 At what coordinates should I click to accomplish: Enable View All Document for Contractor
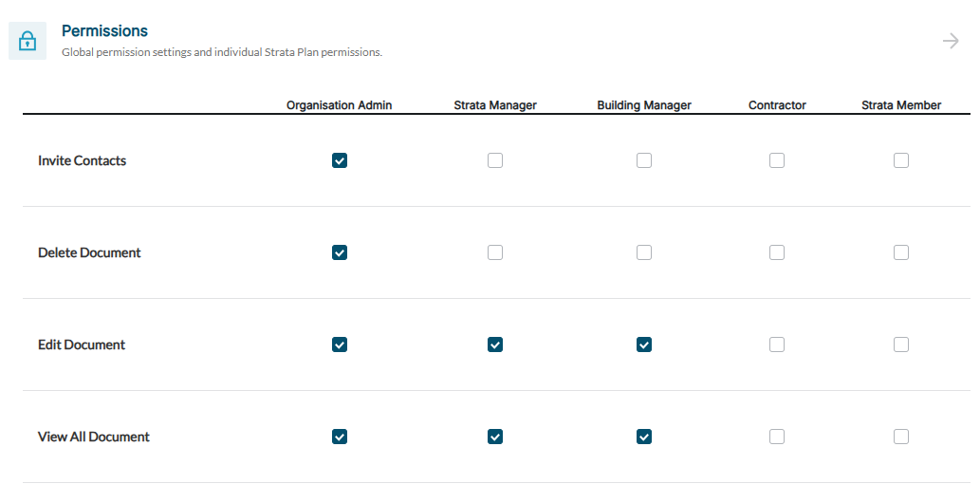(777, 437)
